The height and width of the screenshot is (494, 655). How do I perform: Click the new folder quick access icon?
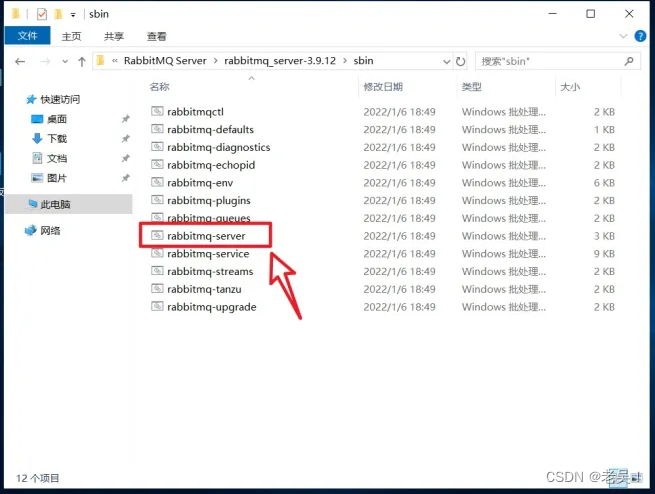click(58, 14)
